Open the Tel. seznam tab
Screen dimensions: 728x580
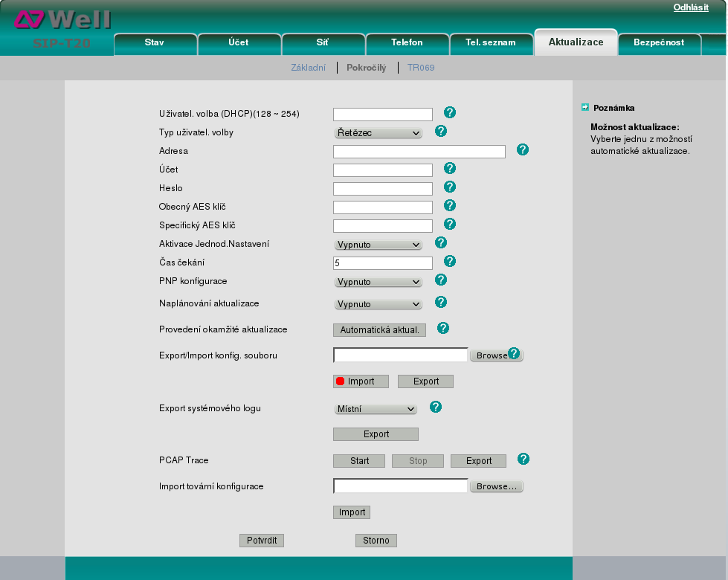click(490, 43)
